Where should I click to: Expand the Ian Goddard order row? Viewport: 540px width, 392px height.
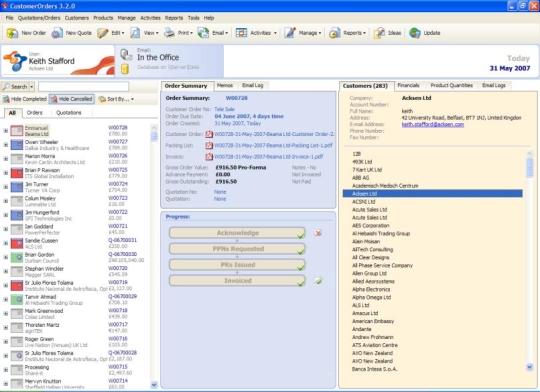coord(6,229)
